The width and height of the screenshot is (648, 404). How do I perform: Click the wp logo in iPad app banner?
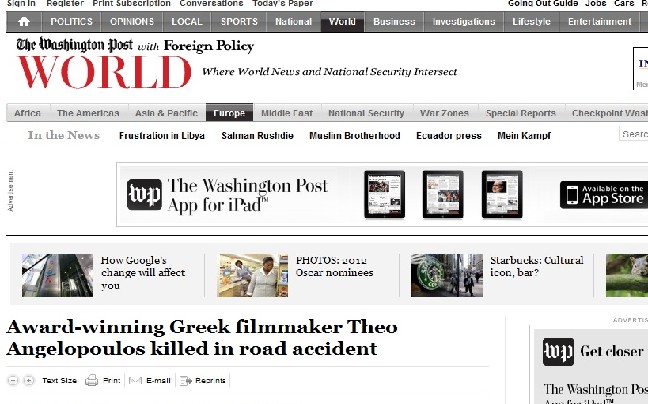tap(144, 194)
